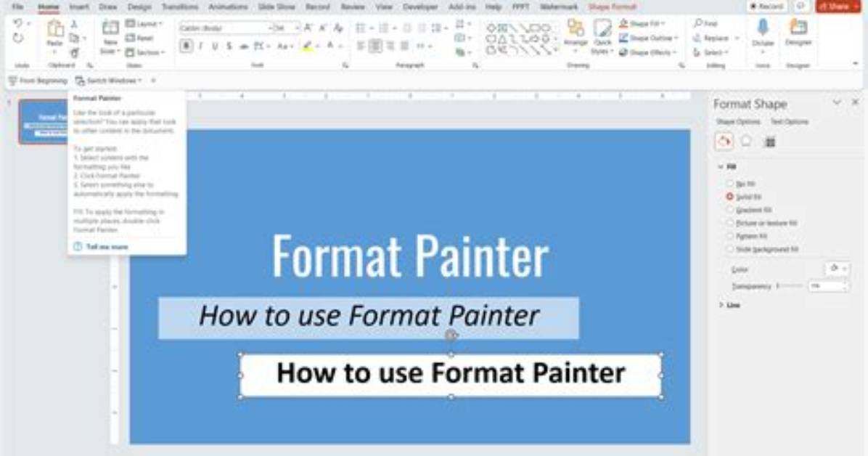The width and height of the screenshot is (868, 456).
Task: Click the Center alignment icon
Action: click(375, 46)
